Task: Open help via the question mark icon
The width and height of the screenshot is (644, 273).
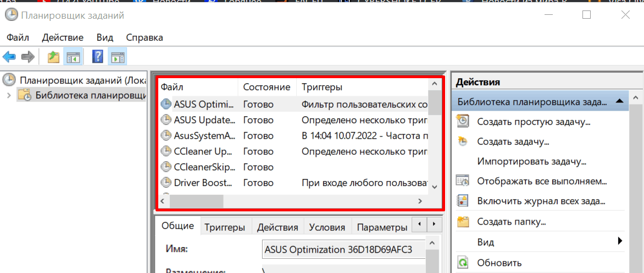Action: 98,57
